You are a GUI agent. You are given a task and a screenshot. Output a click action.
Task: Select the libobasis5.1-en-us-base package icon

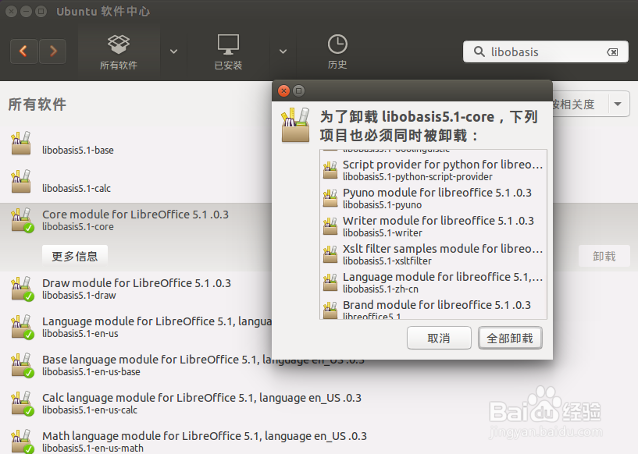click(x=22, y=365)
